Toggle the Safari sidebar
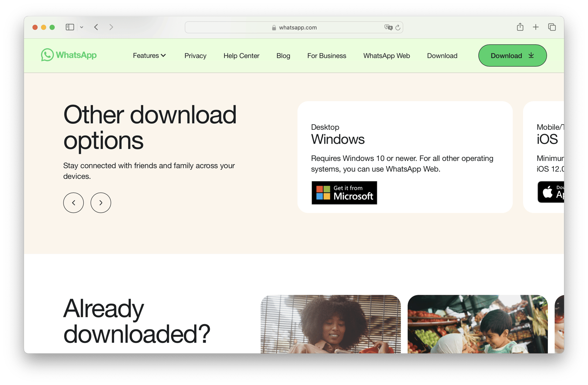This screenshot has height=385, width=588. [70, 27]
